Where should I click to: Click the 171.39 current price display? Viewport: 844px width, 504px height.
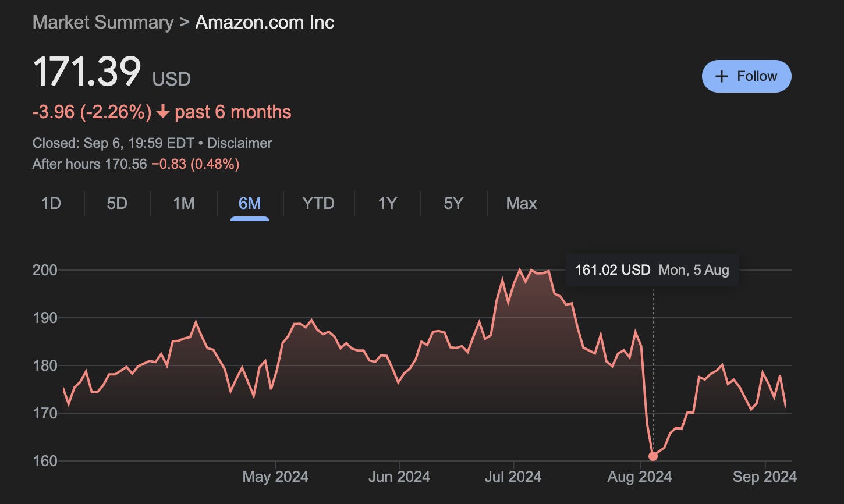(87, 72)
